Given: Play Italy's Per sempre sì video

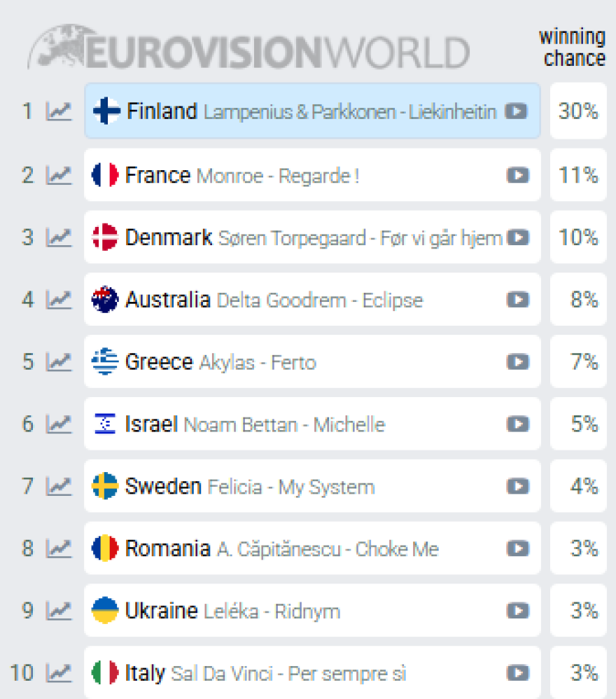Looking at the screenshot, I should click(517, 672).
